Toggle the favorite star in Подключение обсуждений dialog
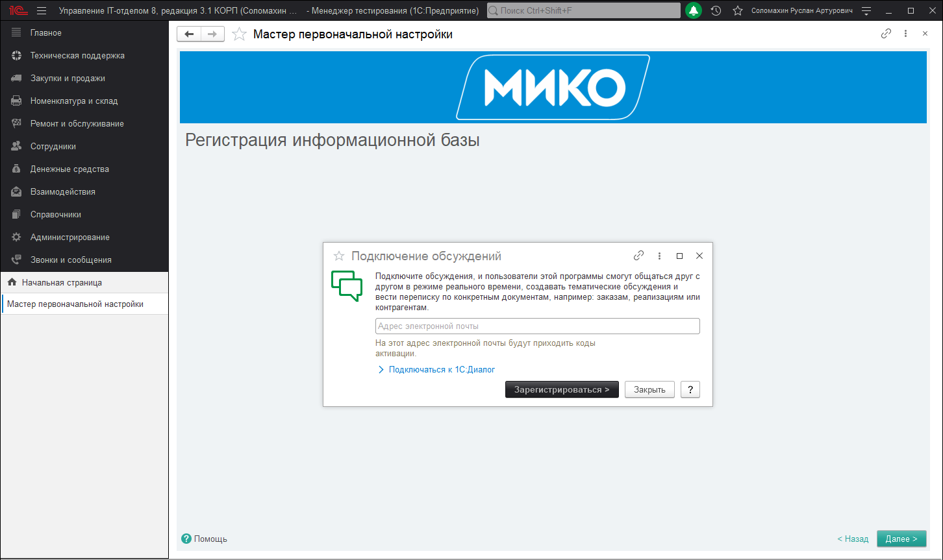 click(x=338, y=256)
